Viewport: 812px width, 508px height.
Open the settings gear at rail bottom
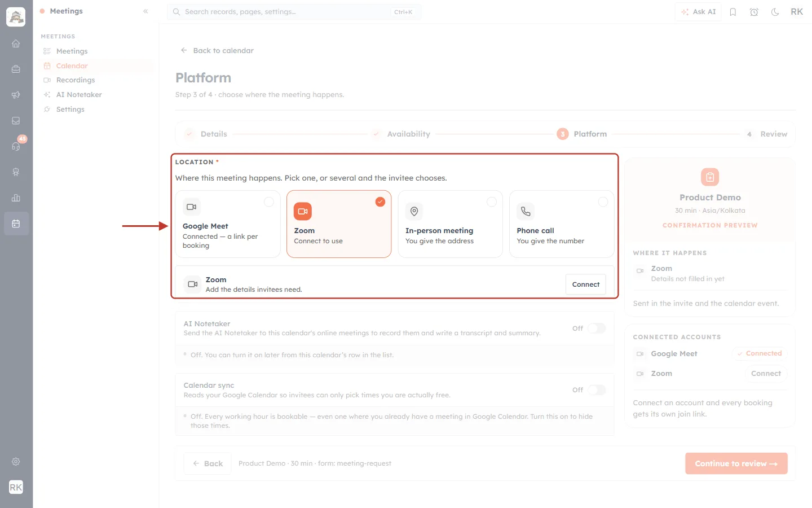click(16, 462)
